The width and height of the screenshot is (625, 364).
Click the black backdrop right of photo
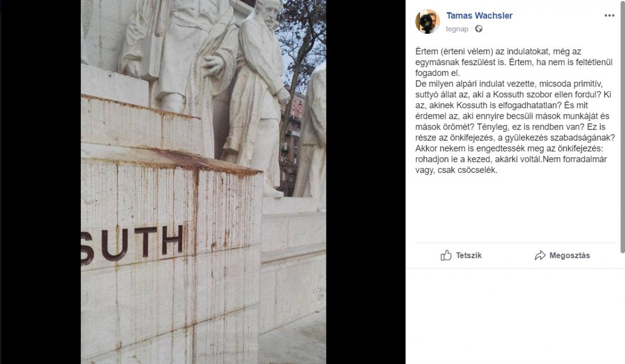coord(366,182)
